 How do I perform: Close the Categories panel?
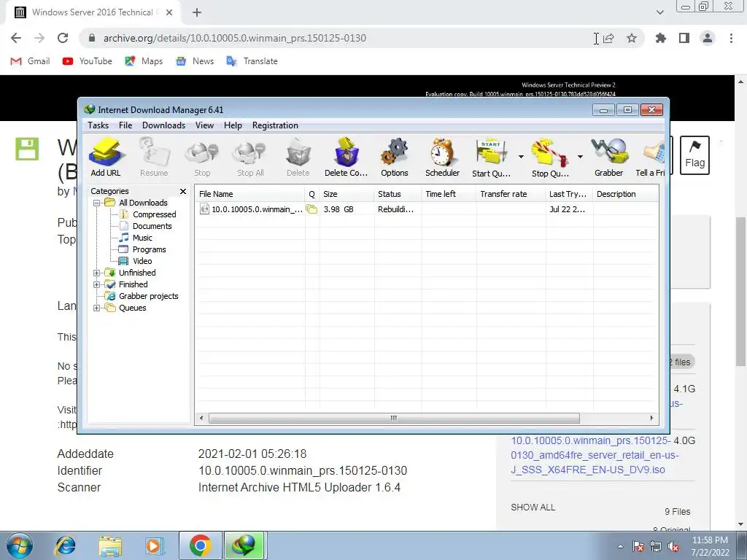(183, 192)
